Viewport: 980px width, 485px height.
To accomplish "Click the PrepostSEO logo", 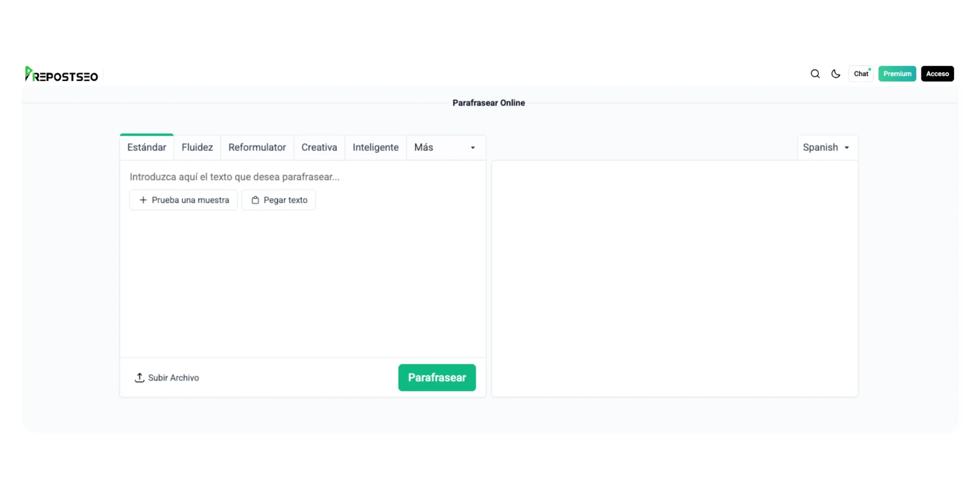I will tap(62, 74).
